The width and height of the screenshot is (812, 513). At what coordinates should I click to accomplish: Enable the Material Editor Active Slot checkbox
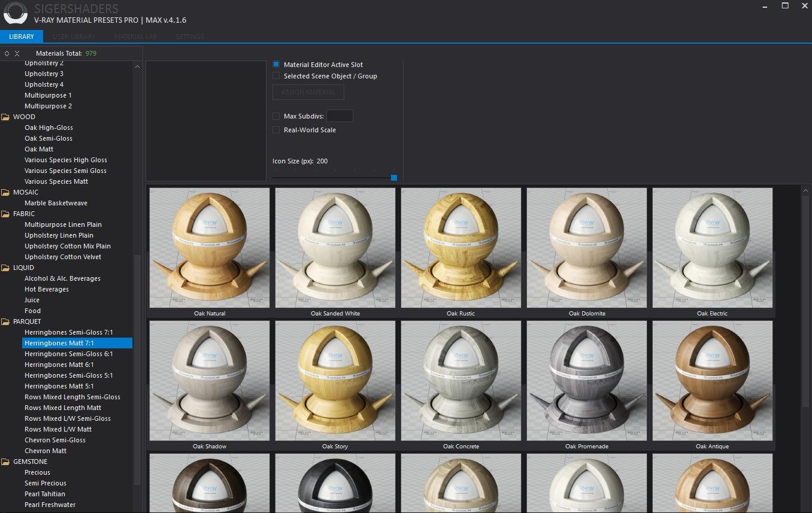point(276,64)
